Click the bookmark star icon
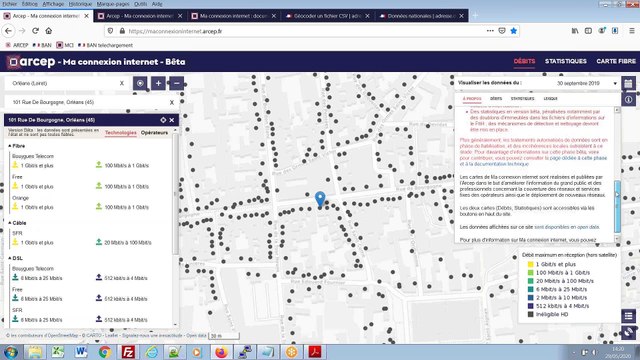640x360 pixels. coord(513,31)
